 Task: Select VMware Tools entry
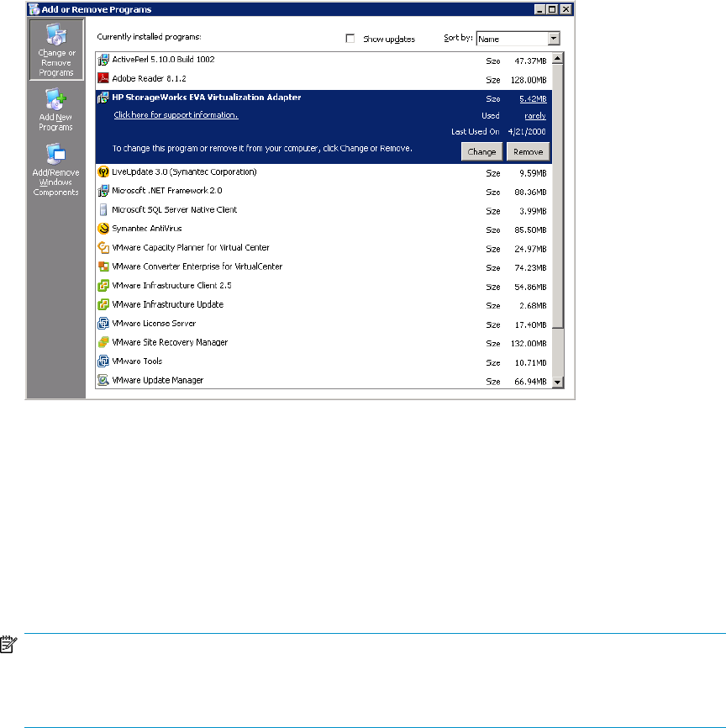coord(324,362)
